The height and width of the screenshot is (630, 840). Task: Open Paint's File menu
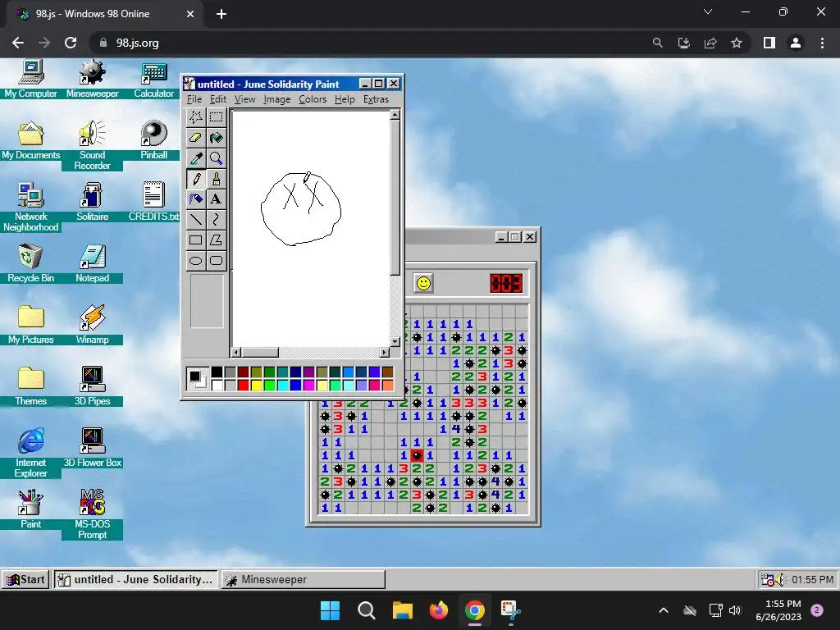pyautogui.click(x=194, y=99)
